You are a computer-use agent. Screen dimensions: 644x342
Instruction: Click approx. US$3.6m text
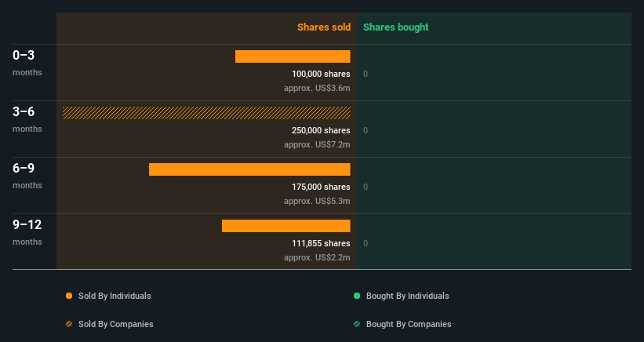317,89
